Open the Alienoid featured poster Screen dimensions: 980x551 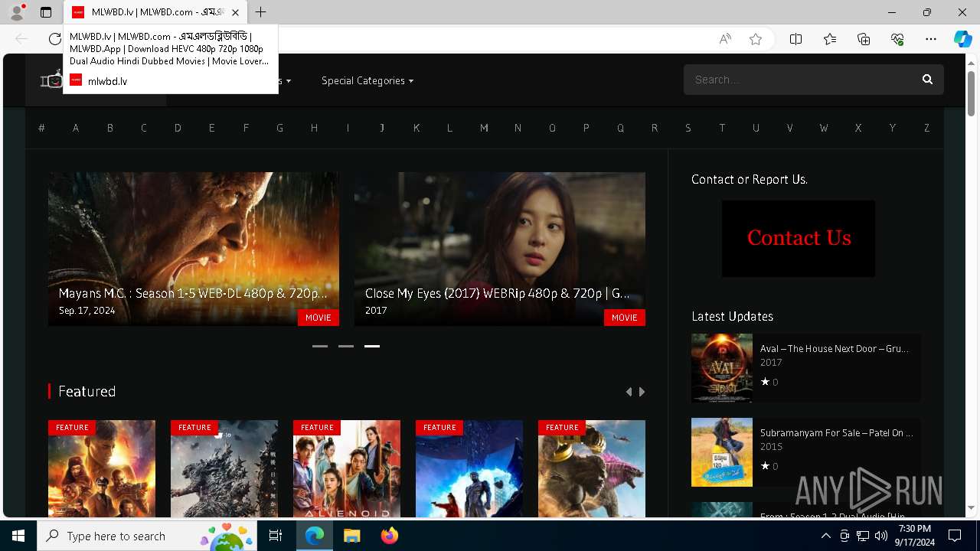click(x=347, y=469)
